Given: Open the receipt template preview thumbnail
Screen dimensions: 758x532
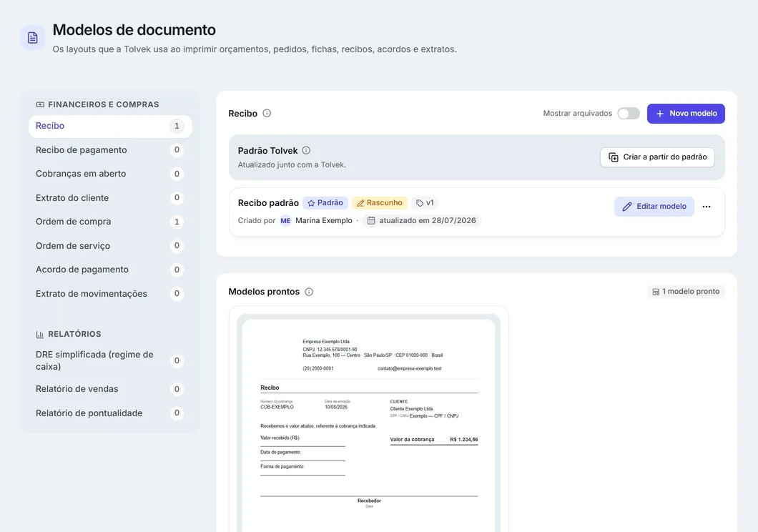Looking at the screenshot, I should tap(369, 423).
